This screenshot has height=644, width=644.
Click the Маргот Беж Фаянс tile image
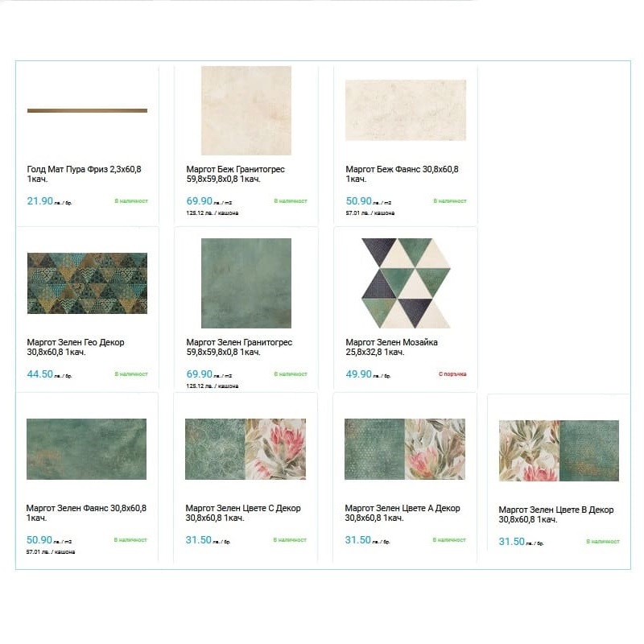click(405, 109)
